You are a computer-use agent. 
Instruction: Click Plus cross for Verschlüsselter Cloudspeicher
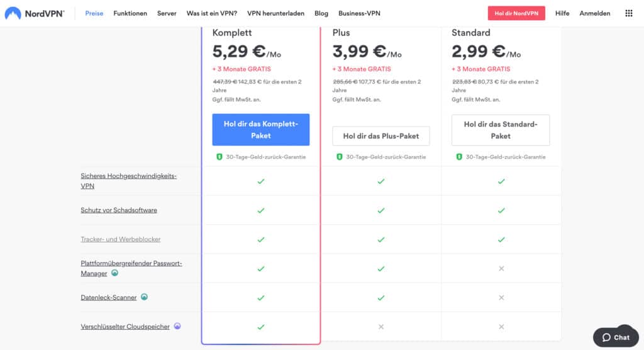pyautogui.click(x=381, y=327)
